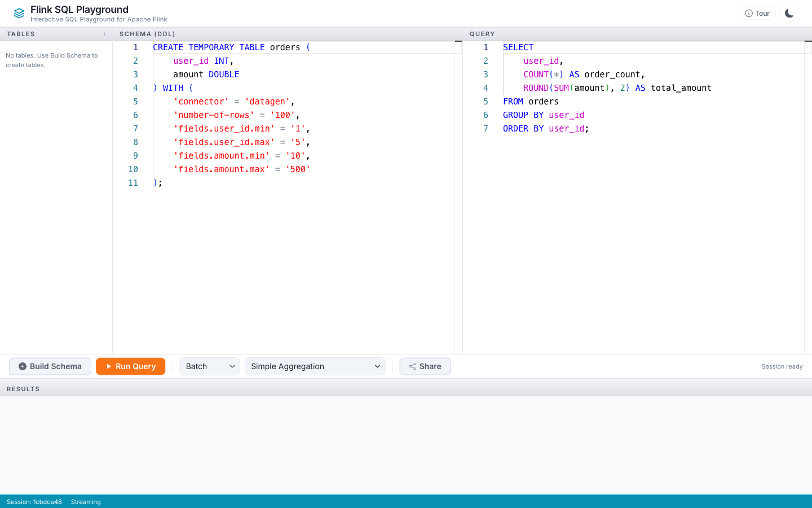Select the Schema (DDL) panel header
This screenshot has height=508, width=812.
[x=147, y=34]
